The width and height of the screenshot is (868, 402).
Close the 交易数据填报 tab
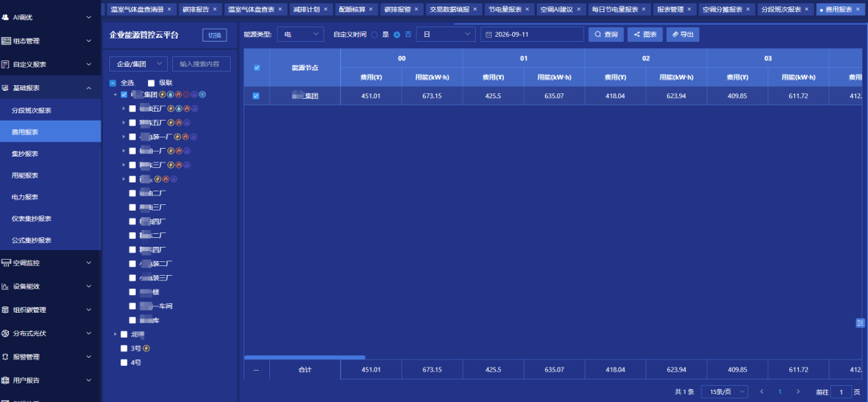(474, 10)
